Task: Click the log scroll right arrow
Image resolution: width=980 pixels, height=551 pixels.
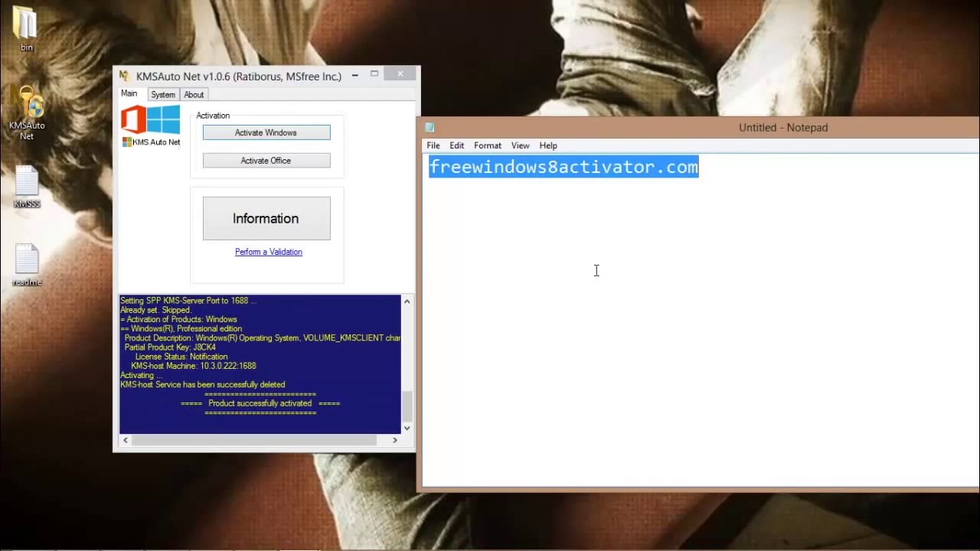Action: click(x=395, y=440)
